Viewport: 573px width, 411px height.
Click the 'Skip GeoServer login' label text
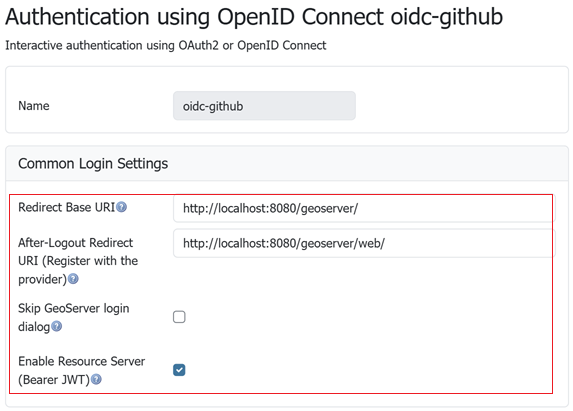pyautogui.click(x=73, y=308)
